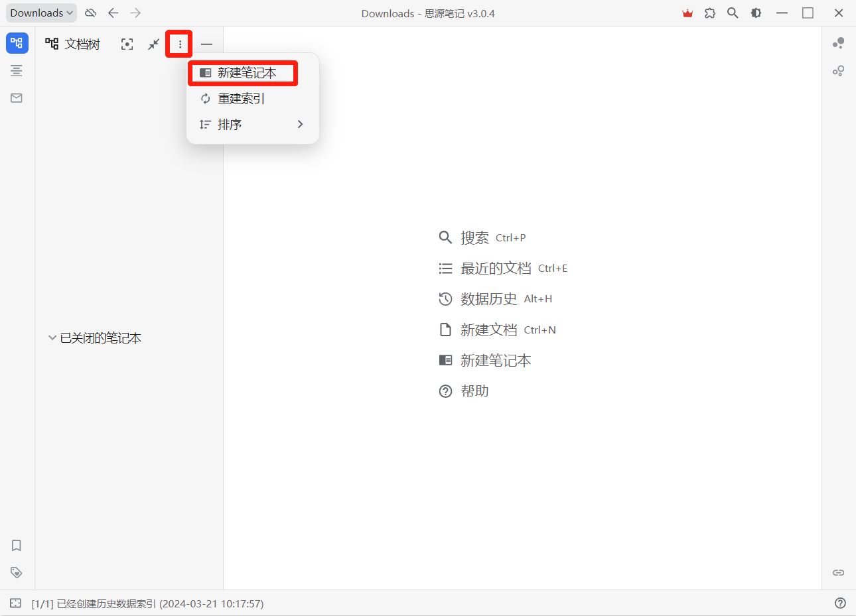Open the 排序 submenu
Screen dimensions: 856x616
[253, 124]
